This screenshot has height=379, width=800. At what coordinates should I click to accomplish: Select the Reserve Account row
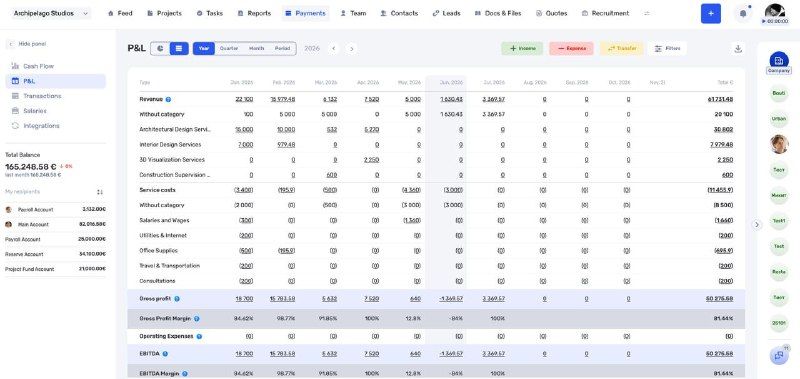click(x=56, y=254)
